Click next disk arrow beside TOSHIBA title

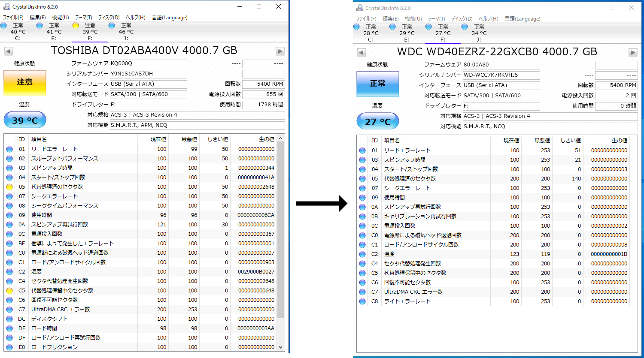(x=280, y=51)
